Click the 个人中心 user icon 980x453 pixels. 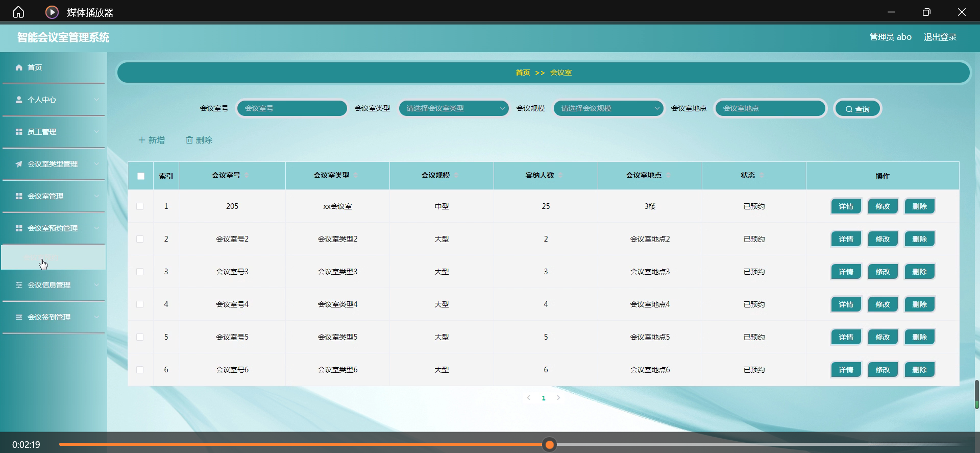(x=19, y=100)
